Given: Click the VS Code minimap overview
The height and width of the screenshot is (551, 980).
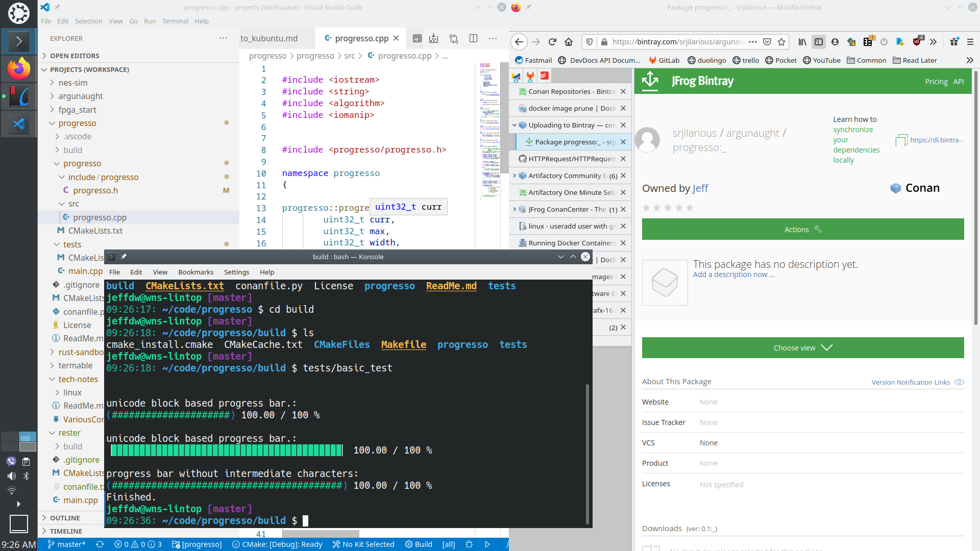Looking at the screenshot, I should [490, 130].
